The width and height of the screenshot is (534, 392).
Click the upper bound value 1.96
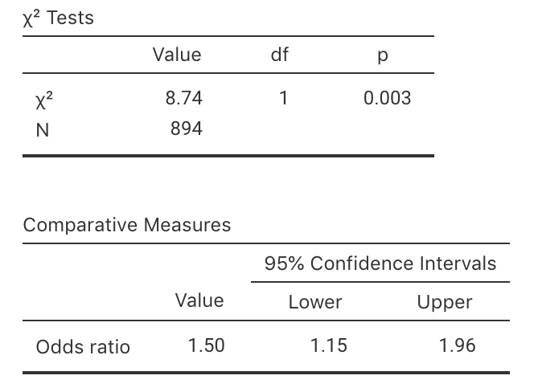[x=458, y=346]
